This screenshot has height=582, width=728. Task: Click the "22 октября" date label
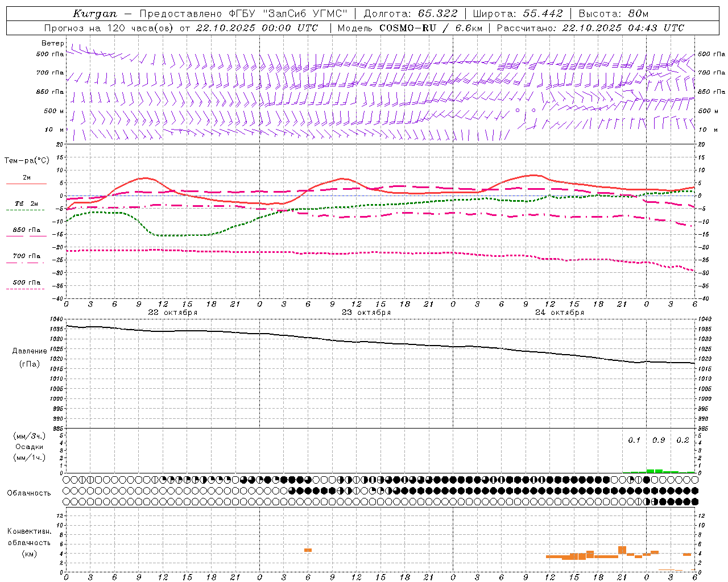173,313
